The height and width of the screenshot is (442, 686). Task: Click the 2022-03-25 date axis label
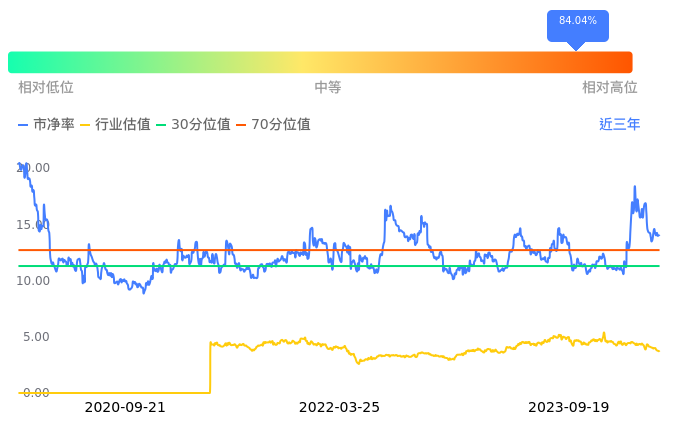[x=339, y=407]
